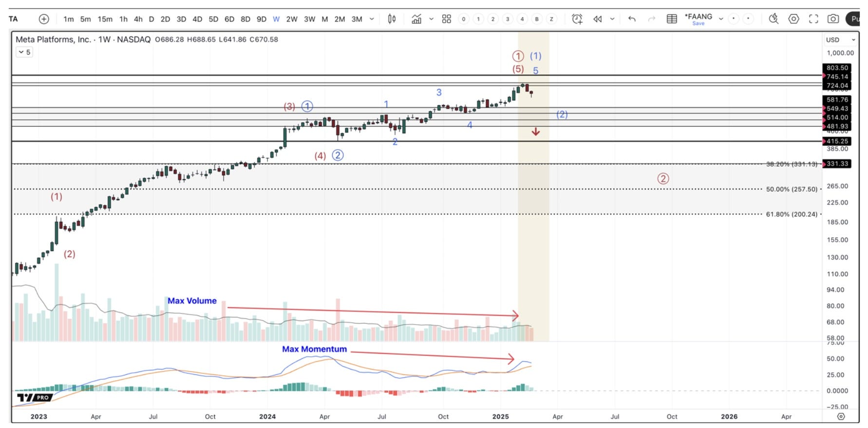Select quick layout button 4
868x428 pixels.
[x=522, y=19]
